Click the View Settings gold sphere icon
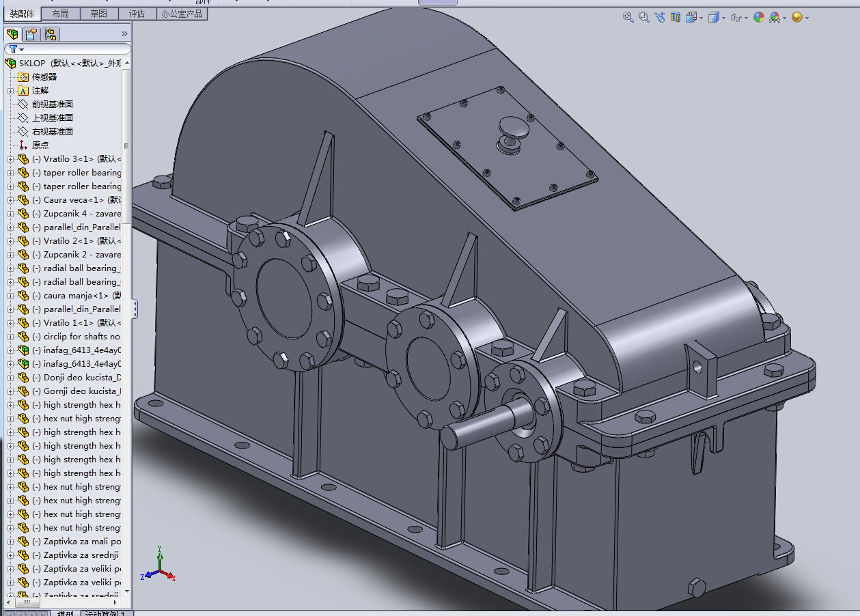The image size is (860, 616). coord(796,17)
